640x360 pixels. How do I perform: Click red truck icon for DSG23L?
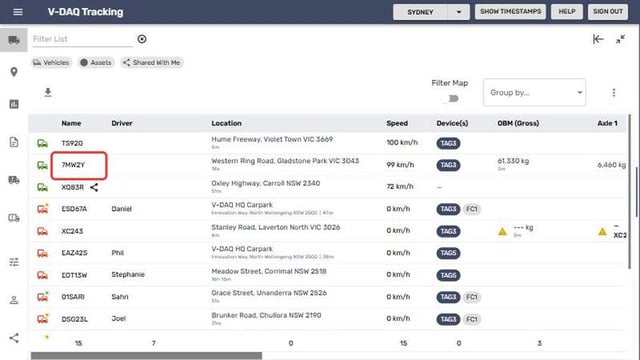coord(42,318)
